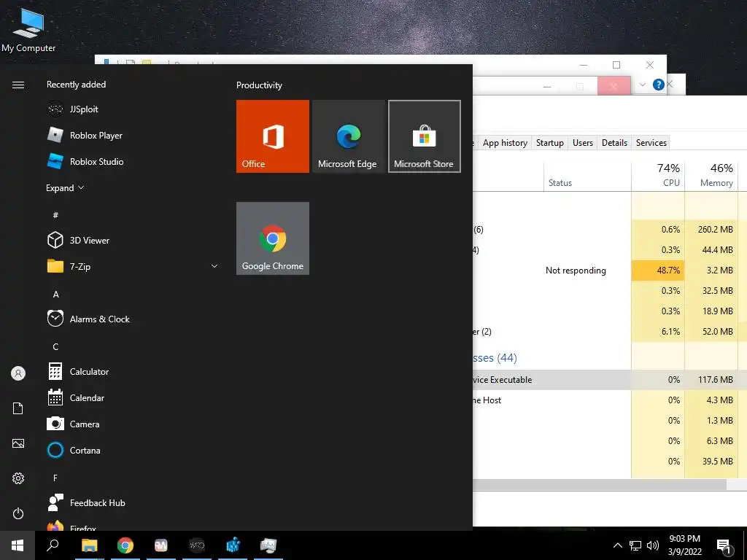The width and height of the screenshot is (747, 560).
Task: Open 3D Viewer app
Action: [x=133, y=240]
